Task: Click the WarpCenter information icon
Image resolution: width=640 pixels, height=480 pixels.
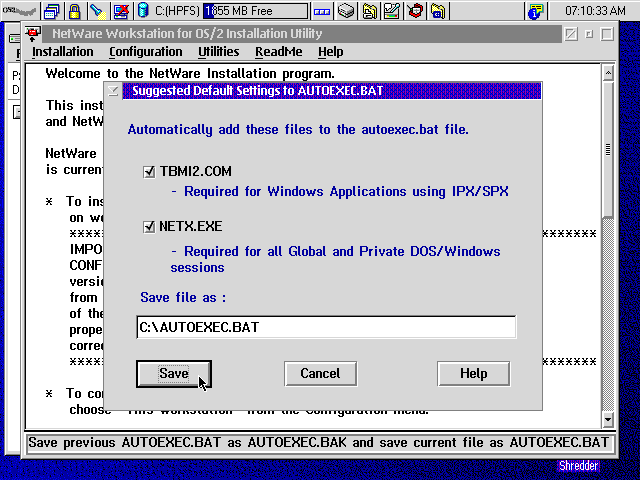Action: tap(536, 11)
